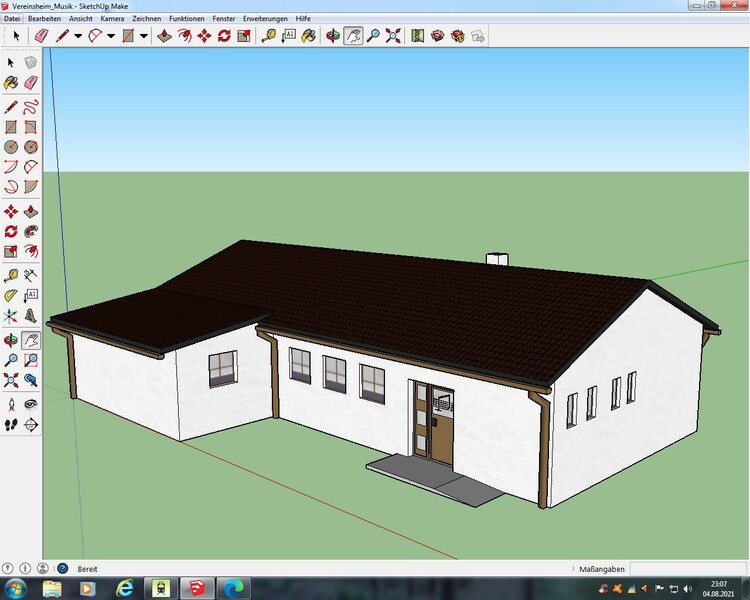Viewport: 750px width, 600px height.
Task: Pick the Circle tool in left tool set
Action: [x=11, y=147]
